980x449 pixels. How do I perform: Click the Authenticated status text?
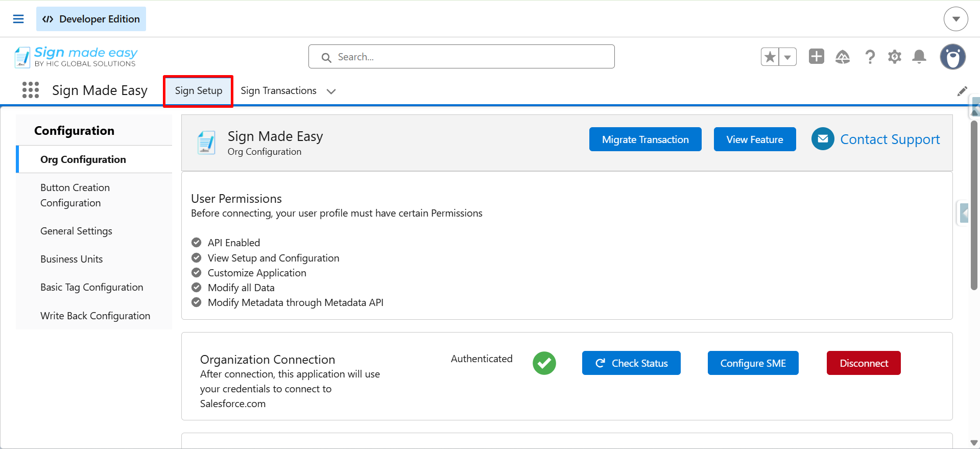pyautogui.click(x=482, y=359)
